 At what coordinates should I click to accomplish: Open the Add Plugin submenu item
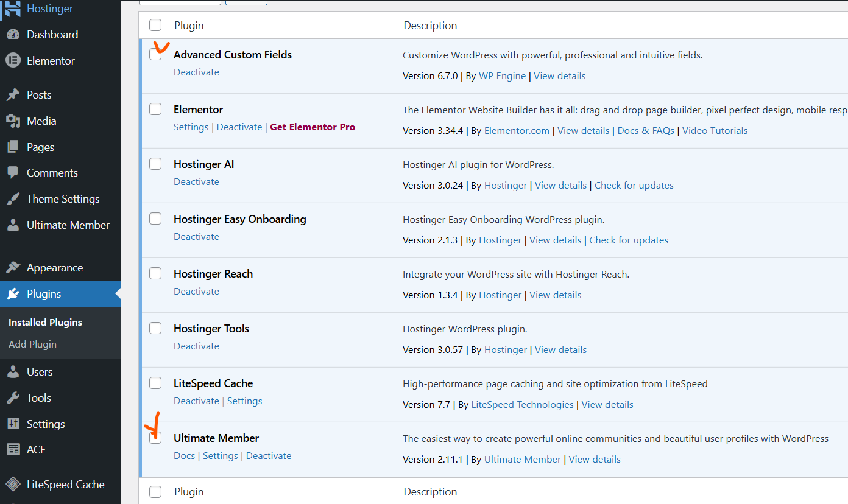tap(32, 345)
